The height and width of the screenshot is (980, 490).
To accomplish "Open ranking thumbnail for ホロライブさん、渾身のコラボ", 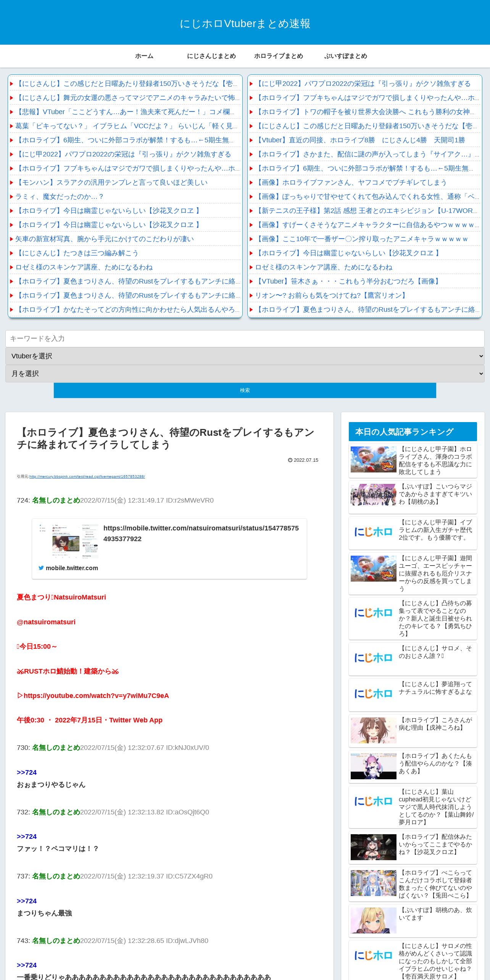I will 373,459.
